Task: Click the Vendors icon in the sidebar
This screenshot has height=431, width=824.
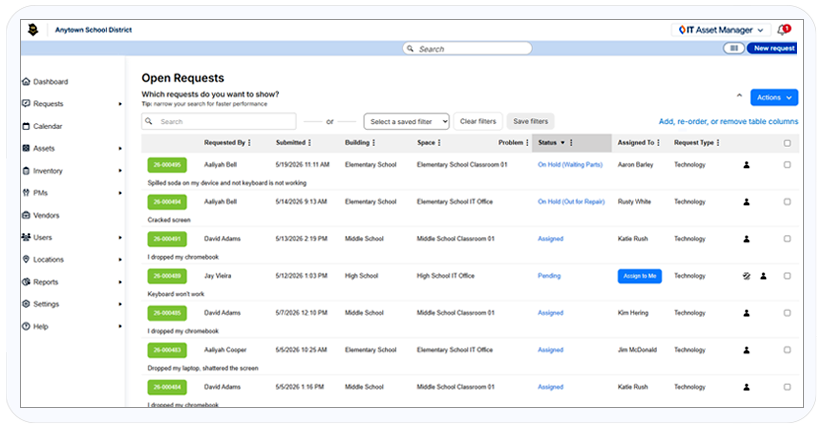Action: 26,215
